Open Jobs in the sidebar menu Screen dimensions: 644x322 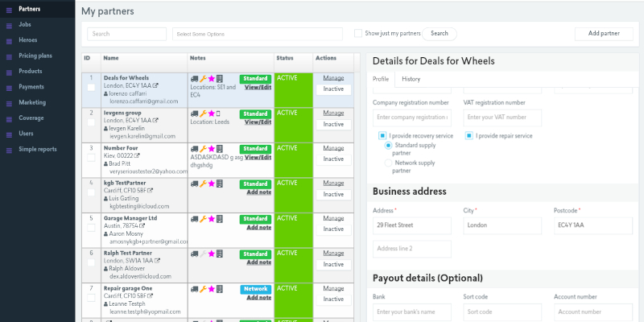tap(26, 26)
